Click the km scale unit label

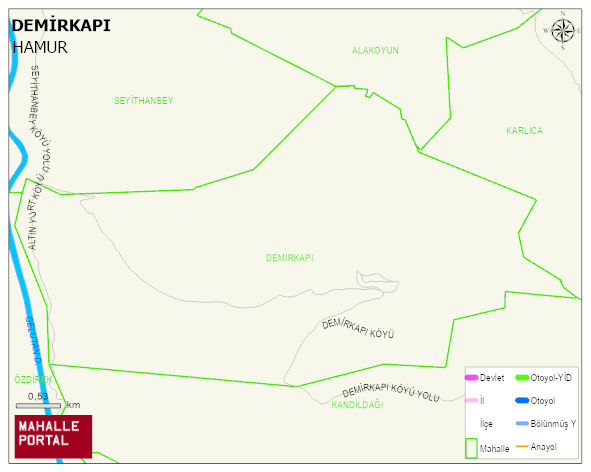click(73, 405)
